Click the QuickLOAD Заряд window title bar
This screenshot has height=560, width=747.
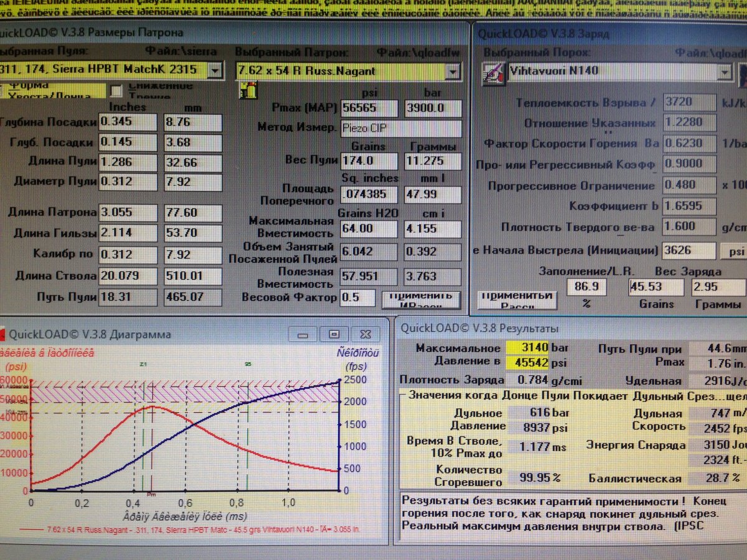(x=610, y=34)
